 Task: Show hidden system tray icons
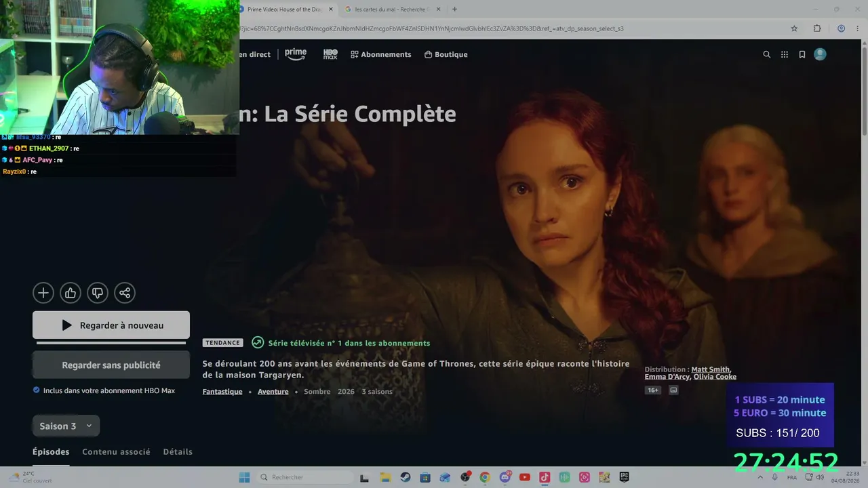coord(759,477)
